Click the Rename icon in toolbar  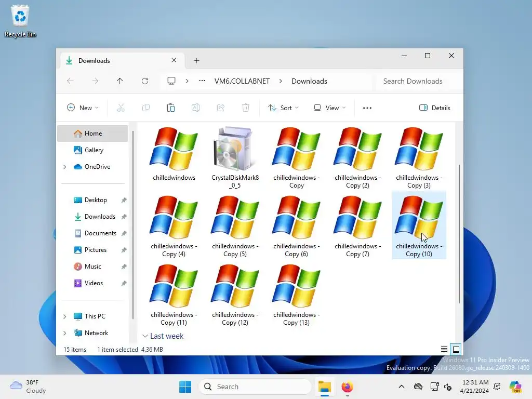196,108
